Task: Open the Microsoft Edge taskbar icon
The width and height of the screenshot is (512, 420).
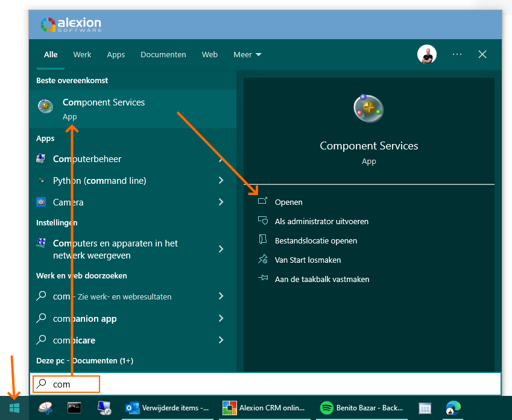Action: click(454, 407)
